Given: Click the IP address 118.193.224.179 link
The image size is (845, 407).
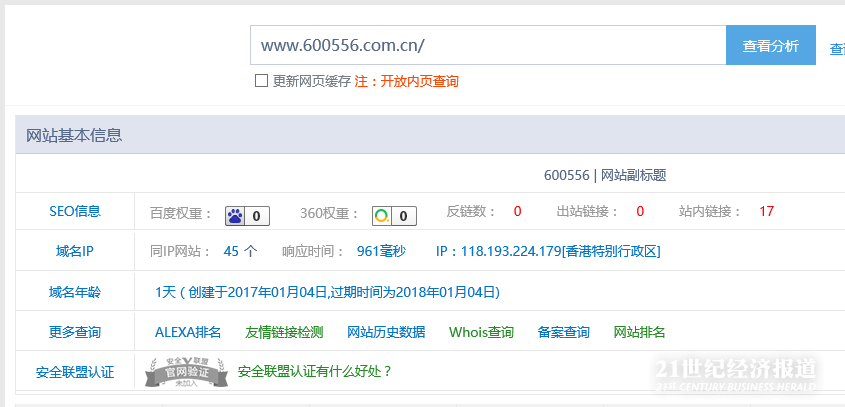Looking at the screenshot, I should click(548, 251).
